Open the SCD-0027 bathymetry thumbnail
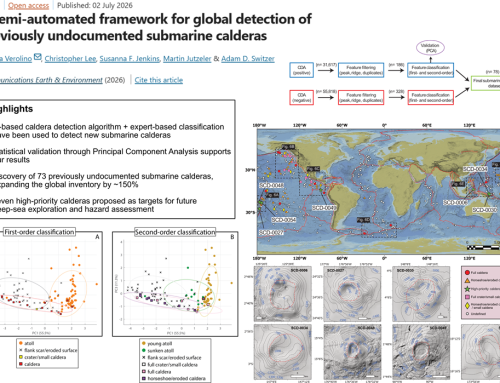Viewport: 500px width, 383px height. [x=352, y=294]
